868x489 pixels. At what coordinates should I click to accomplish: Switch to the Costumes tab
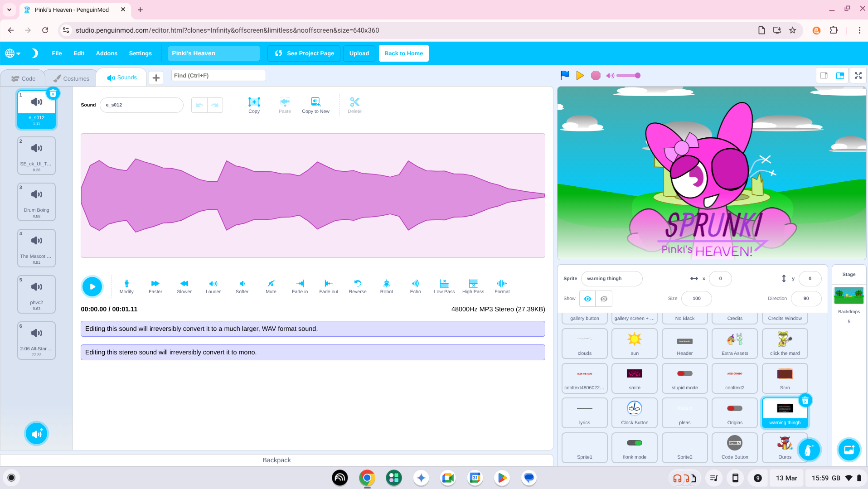click(71, 78)
